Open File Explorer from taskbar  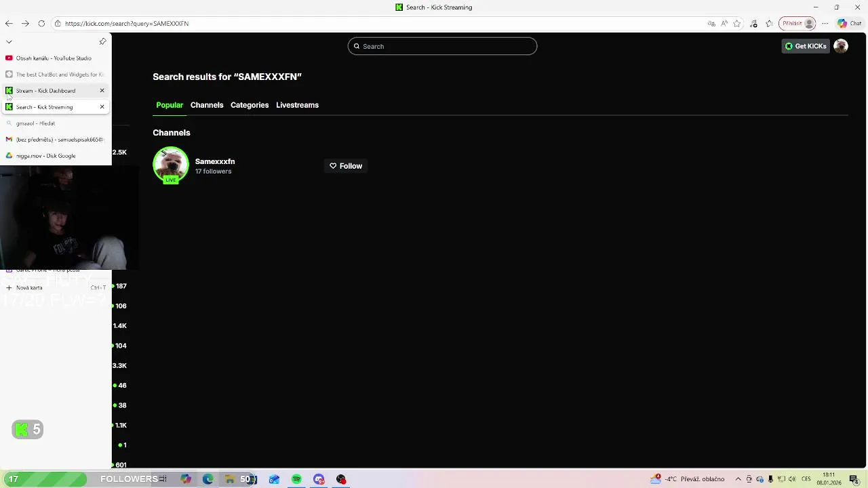click(x=230, y=479)
